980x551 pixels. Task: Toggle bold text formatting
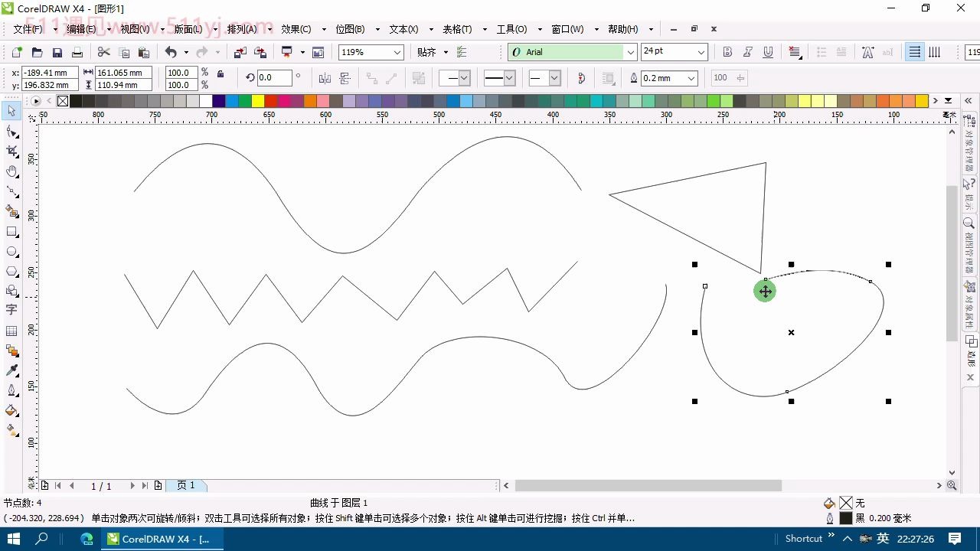click(x=727, y=52)
